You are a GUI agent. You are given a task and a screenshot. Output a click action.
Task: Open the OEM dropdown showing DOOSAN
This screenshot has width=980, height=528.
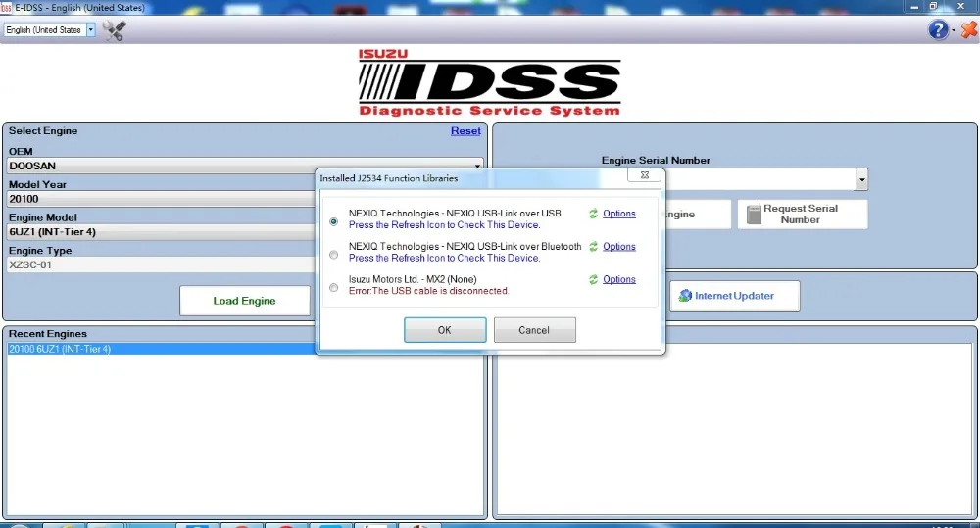(245, 166)
